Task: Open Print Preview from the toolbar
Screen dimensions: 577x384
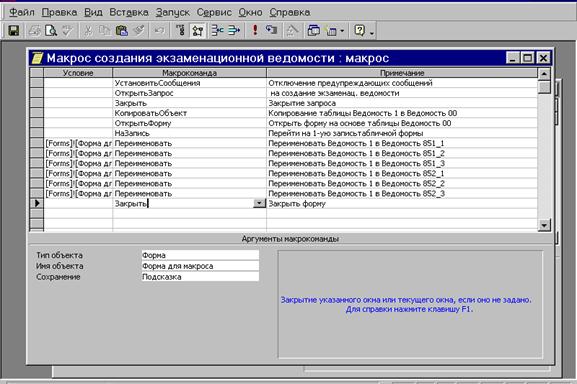Action: tap(51, 31)
